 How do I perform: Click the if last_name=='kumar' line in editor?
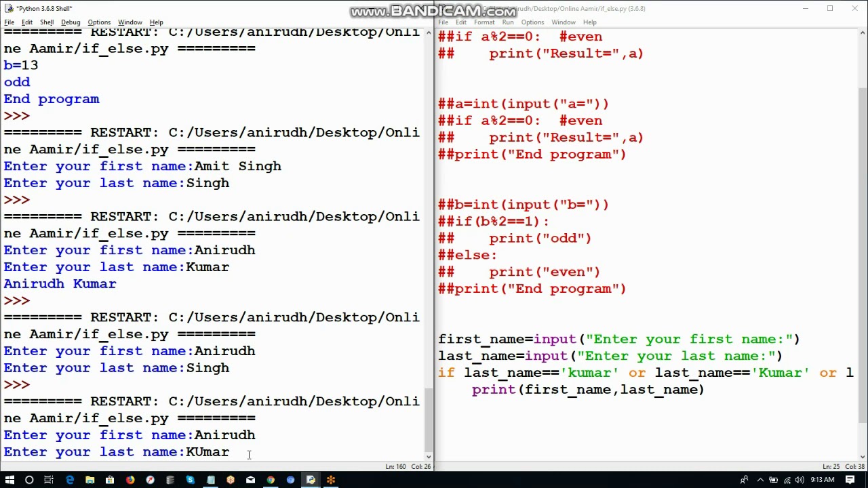(646, 373)
